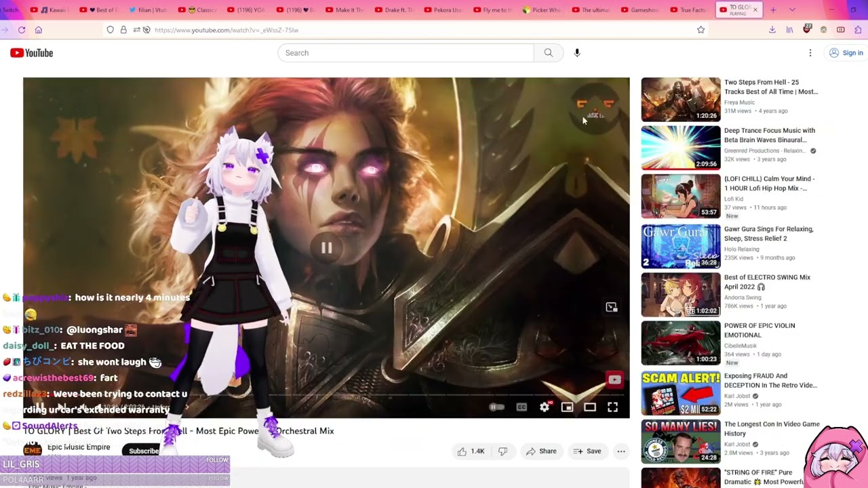The height and width of the screenshot is (488, 868).
Task: Open YouTube three-dot settings menu
Action: coord(810,53)
